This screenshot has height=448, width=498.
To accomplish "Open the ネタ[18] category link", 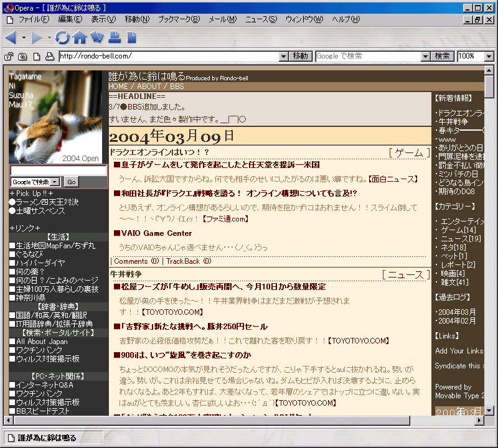I will pos(454,248).
